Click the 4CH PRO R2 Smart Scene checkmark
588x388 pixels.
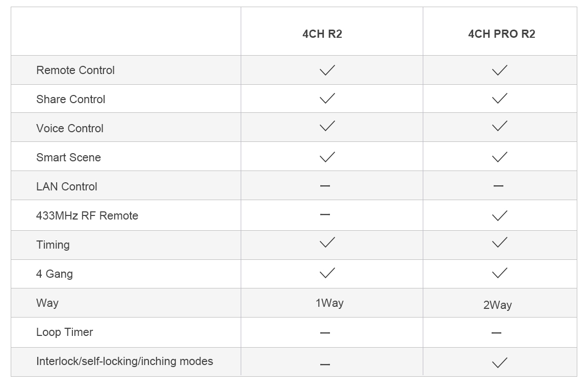499,157
